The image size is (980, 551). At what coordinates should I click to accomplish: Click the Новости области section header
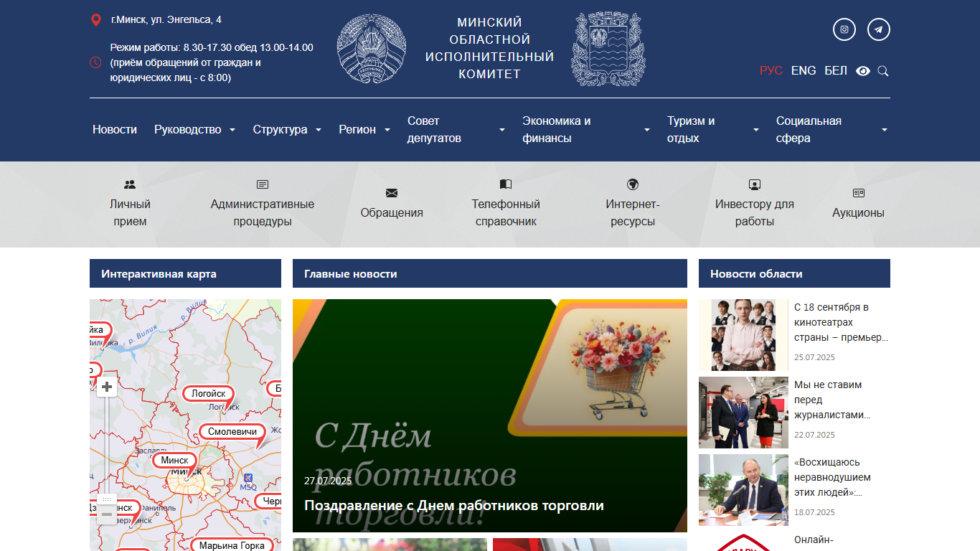coord(794,273)
